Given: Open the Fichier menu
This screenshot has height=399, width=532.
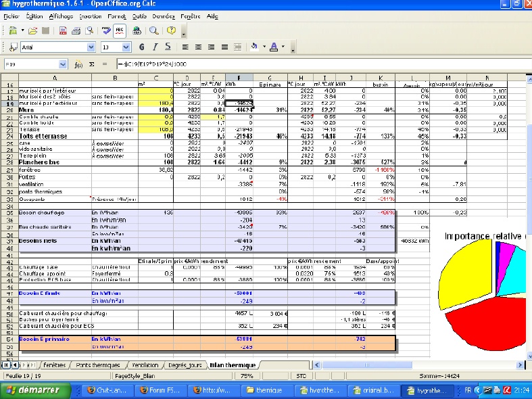Looking at the screenshot, I should coord(11,16).
